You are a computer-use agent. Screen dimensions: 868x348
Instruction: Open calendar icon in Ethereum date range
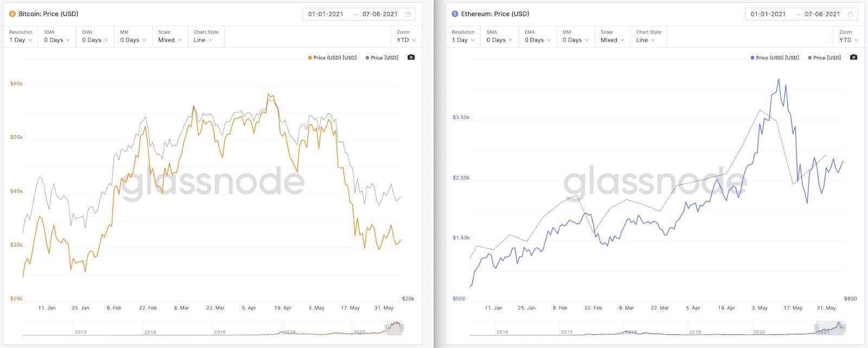coord(850,14)
